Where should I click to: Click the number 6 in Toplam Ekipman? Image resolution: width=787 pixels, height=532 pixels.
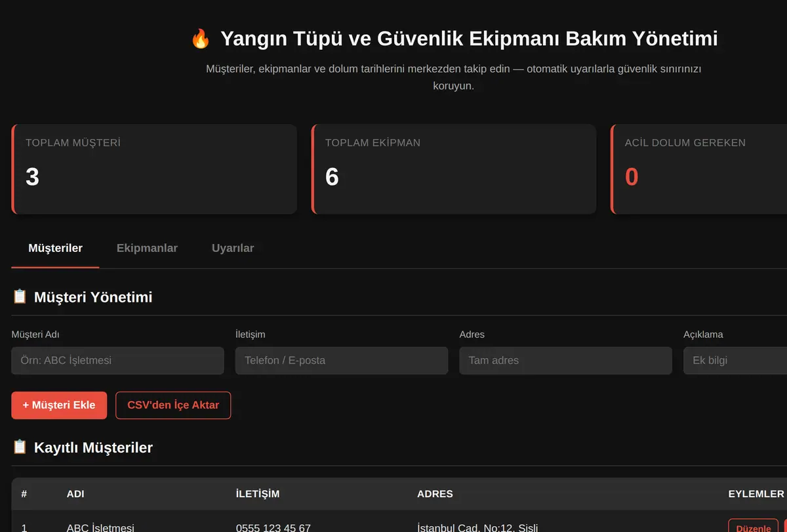pos(332,177)
